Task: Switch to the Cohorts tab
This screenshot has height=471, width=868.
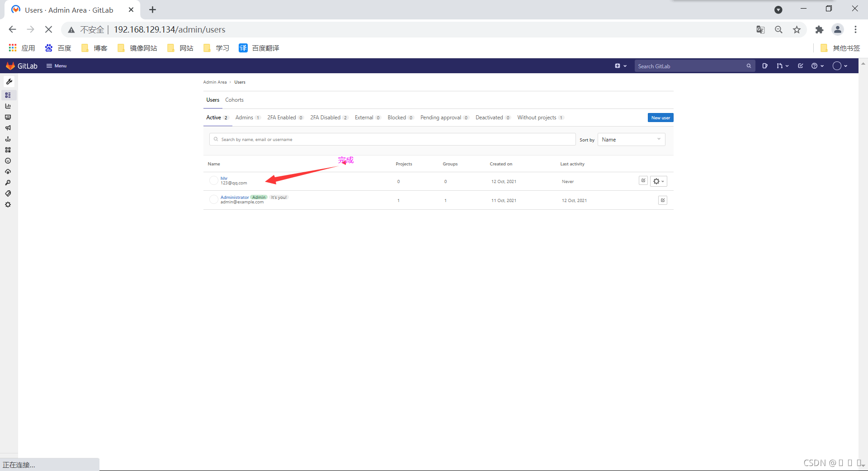Action: [x=234, y=100]
